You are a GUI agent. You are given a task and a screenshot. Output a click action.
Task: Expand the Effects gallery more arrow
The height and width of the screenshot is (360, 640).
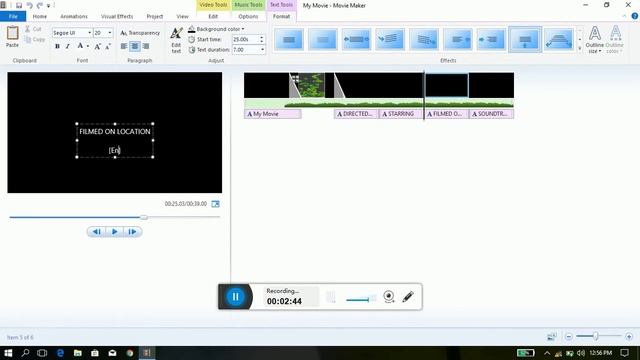(x=580, y=49)
